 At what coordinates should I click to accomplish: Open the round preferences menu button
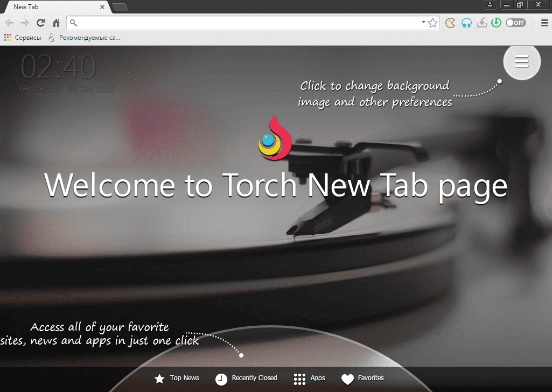[x=522, y=61]
